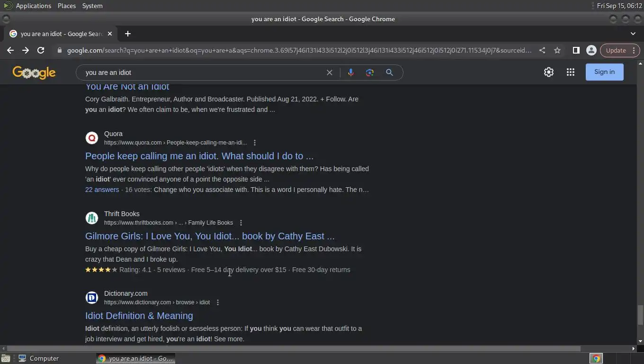The height and width of the screenshot is (364, 644).
Task: Close the 'you are an idiot' tab
Action: pyautogui.click(x=110, y=34)
